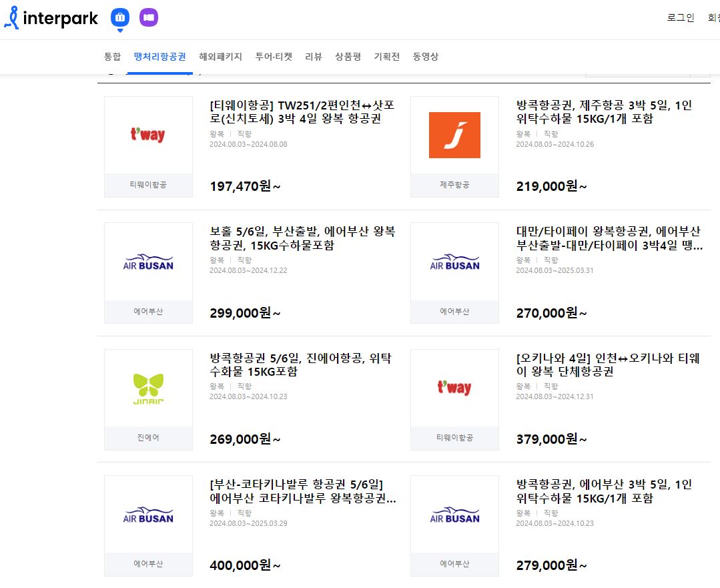This screenshot has height=588, width=720.
Task: Click date range 2024.08.03~2025.03.29
Action: [x=248, y=523]
